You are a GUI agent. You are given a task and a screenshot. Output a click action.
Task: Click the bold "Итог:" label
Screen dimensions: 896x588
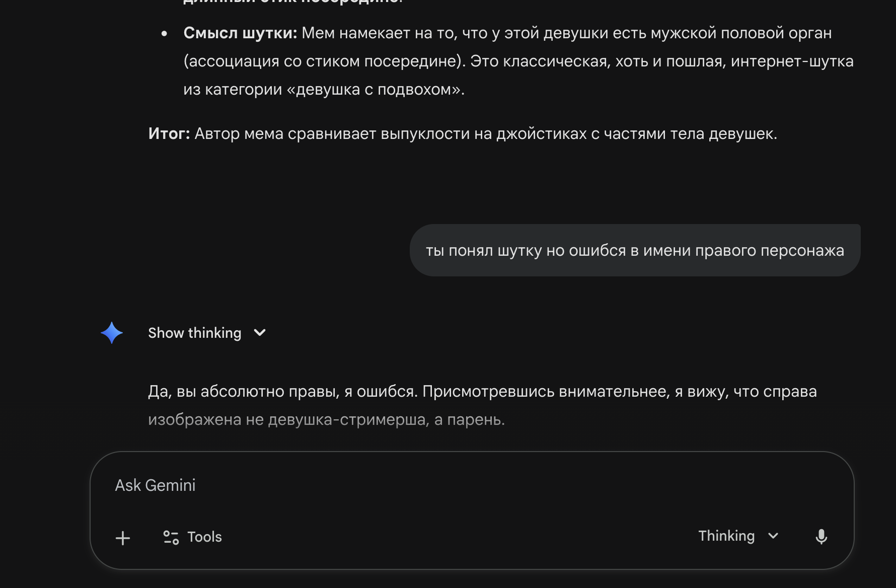point(169,134)
